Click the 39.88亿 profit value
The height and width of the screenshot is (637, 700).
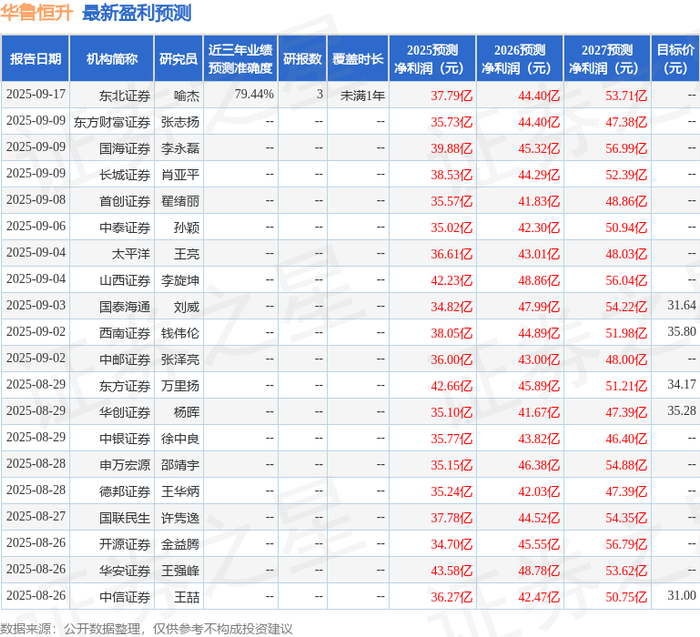coord(451,148)
